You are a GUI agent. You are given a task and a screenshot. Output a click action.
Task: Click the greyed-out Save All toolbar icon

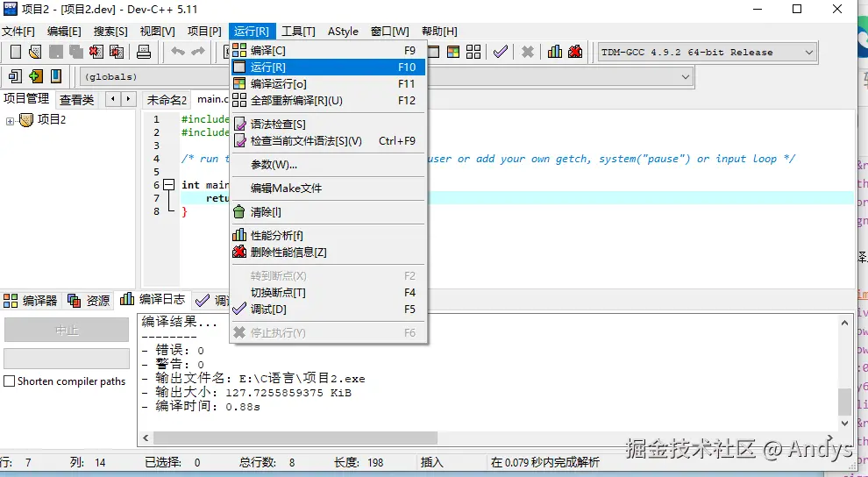pos(75,52)
